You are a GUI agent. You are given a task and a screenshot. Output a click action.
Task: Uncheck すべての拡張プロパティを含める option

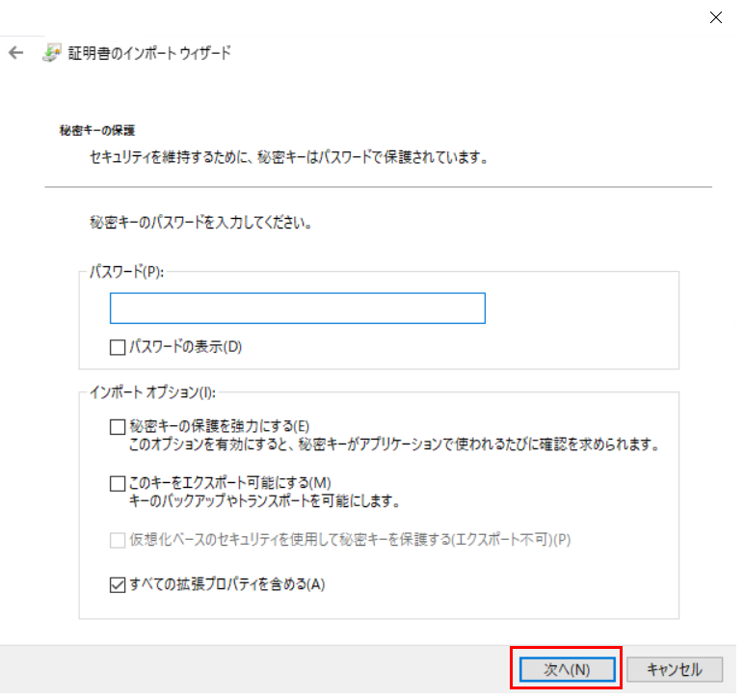click(118, 584)
